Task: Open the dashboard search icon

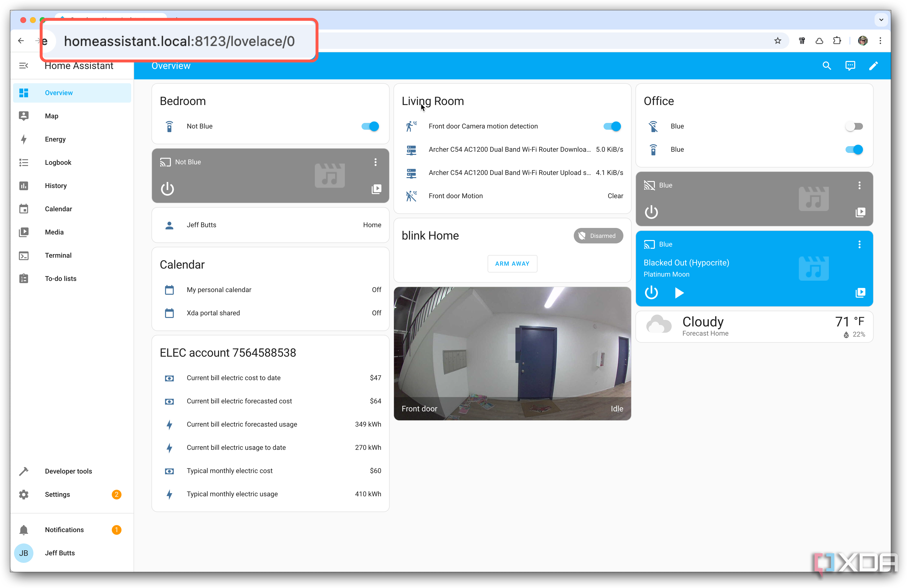Action: coord(827,66)
